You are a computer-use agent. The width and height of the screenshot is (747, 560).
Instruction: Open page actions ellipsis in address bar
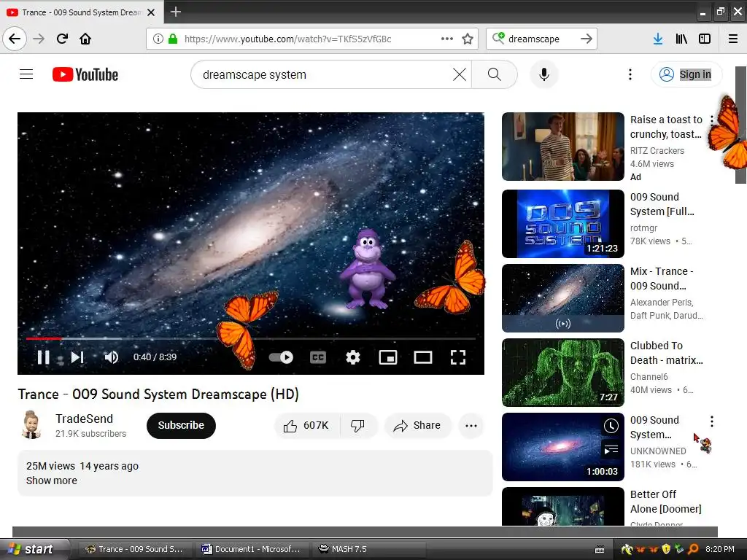point(447,39)
